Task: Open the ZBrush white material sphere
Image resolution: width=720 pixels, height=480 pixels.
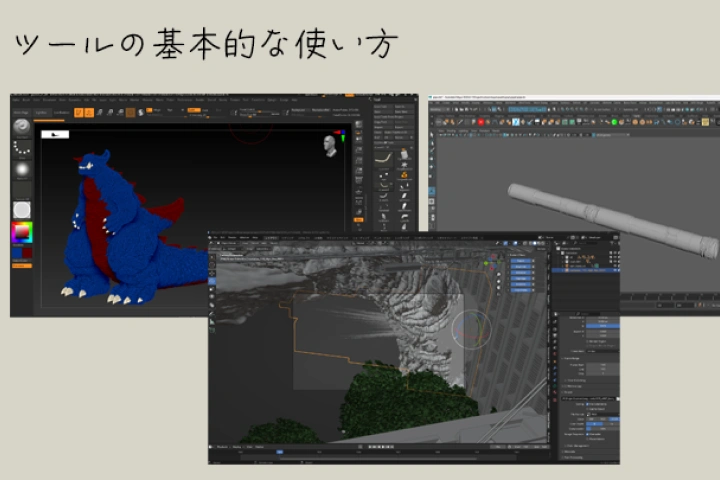Action: (22, 210)
